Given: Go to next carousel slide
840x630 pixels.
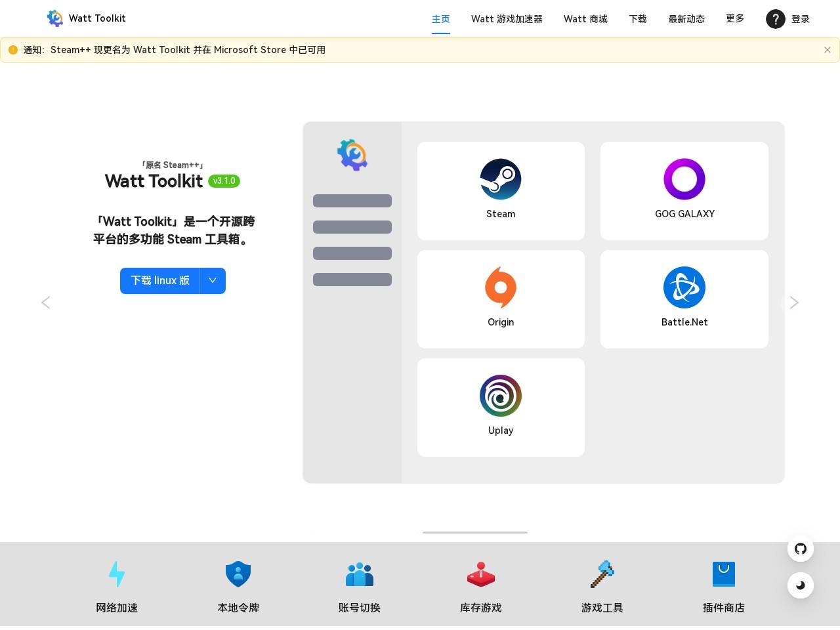Looking at the screenshot, I should 794,303.
